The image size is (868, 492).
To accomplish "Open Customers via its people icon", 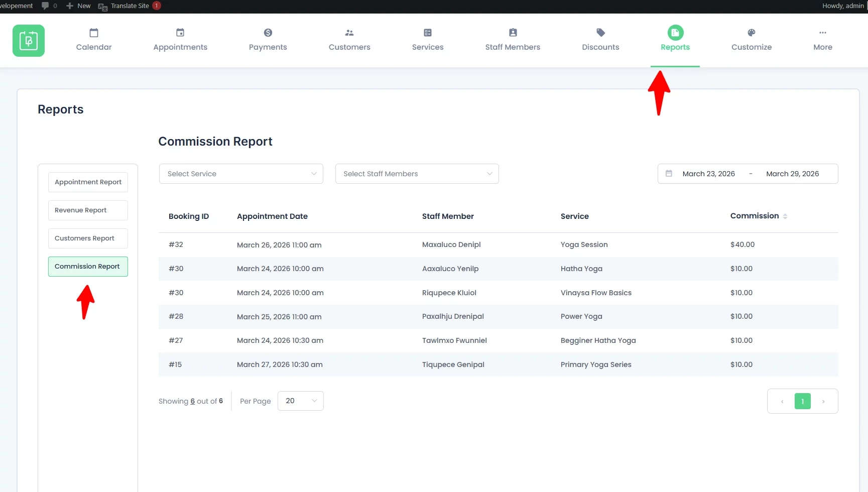I will click(349, 33).
